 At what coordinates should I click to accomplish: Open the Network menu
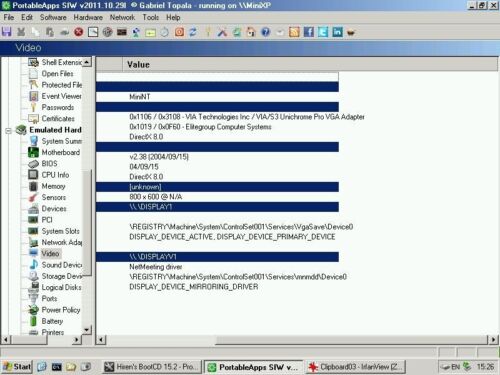click(122, 17)
